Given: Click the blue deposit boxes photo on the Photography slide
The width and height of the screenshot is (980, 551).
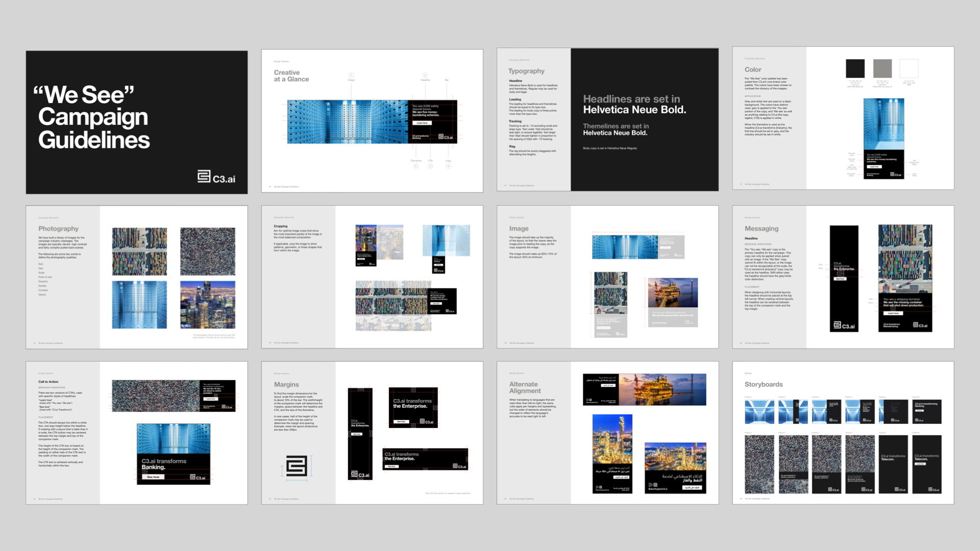Looking at the screenshot, I should pyautogui.click(x=139, y=305).
